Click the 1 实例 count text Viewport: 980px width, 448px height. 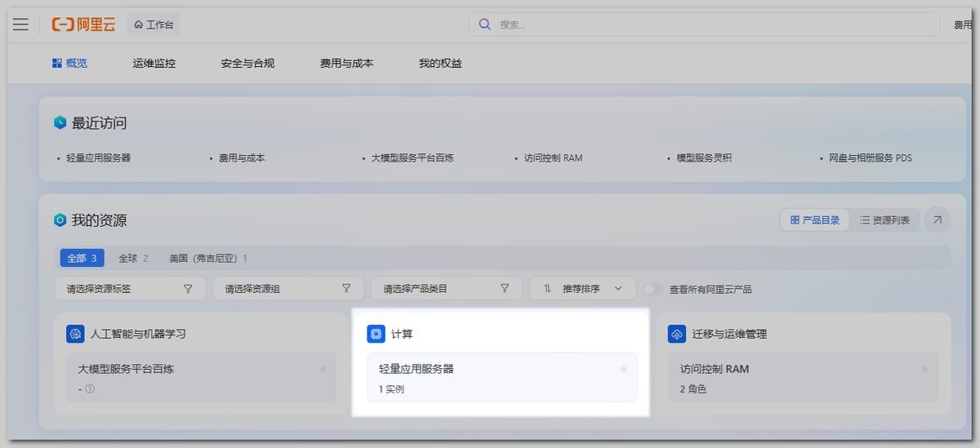(391, 389)
